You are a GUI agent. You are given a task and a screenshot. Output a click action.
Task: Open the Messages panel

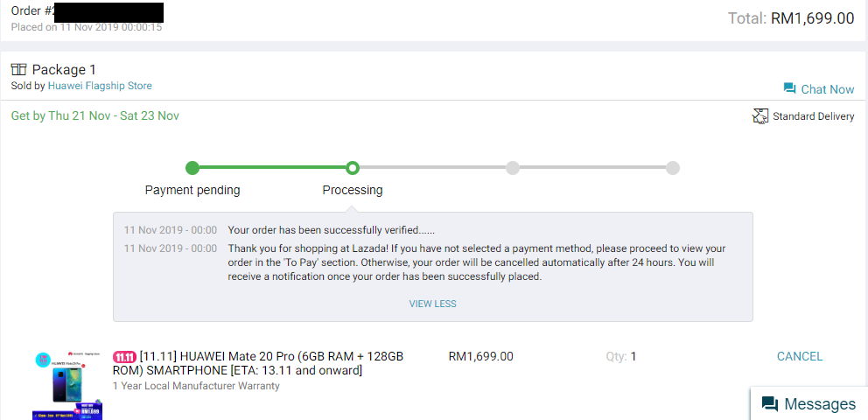point(819,403)
